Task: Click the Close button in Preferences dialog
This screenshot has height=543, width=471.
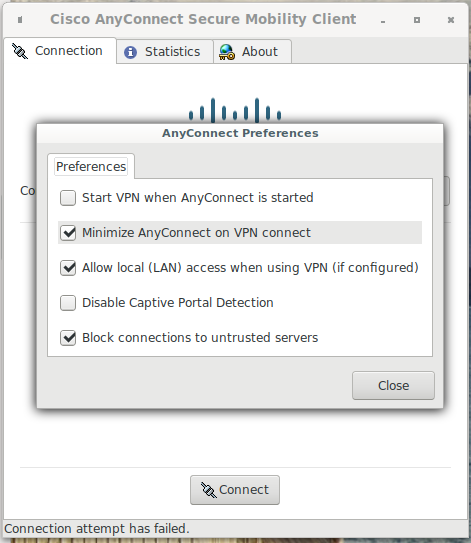Action: (393, 385)
